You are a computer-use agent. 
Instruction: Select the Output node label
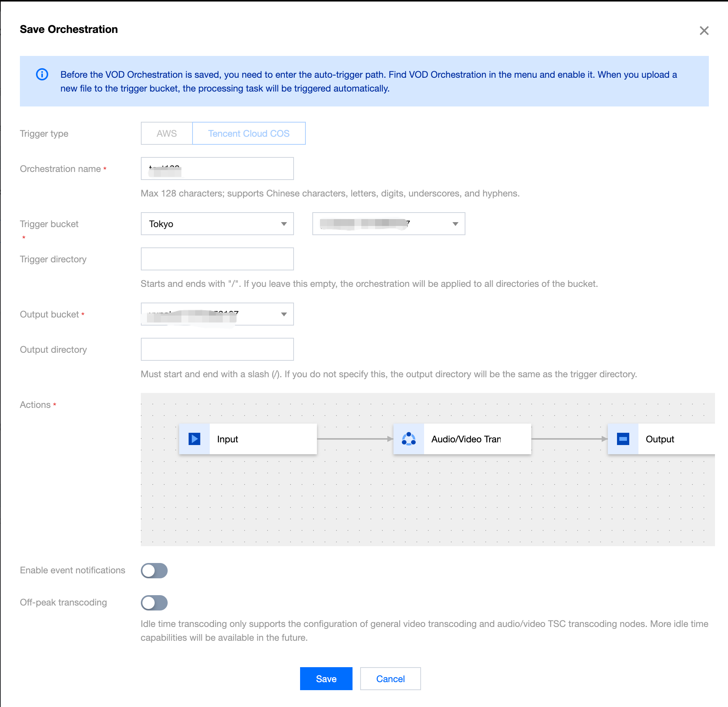tap(660, 439)
